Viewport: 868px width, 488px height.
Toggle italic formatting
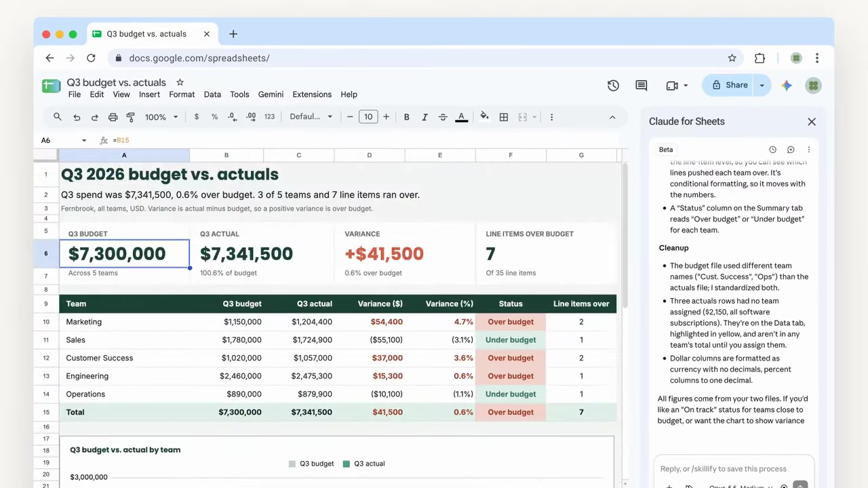[425, 117]
